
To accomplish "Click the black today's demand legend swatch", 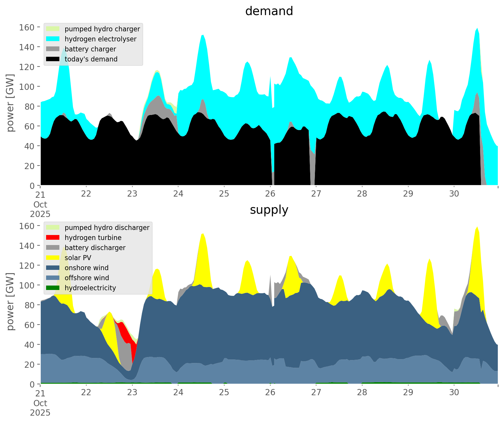I will 53,59.
